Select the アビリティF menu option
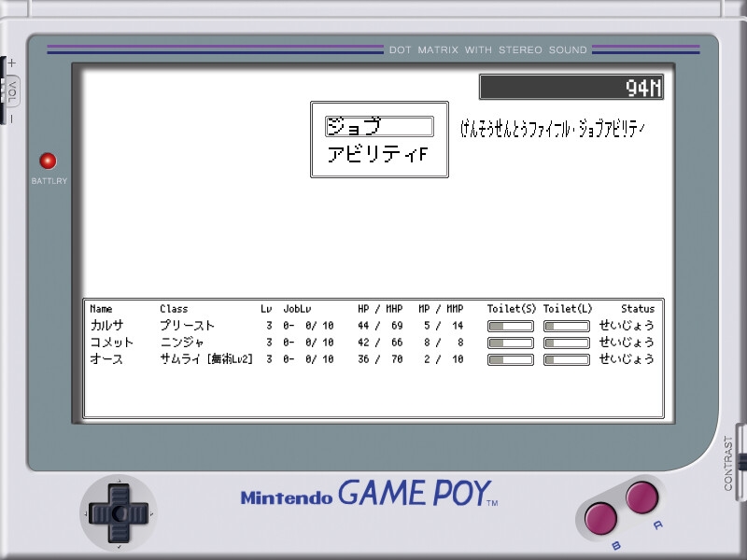 [377, 154]
